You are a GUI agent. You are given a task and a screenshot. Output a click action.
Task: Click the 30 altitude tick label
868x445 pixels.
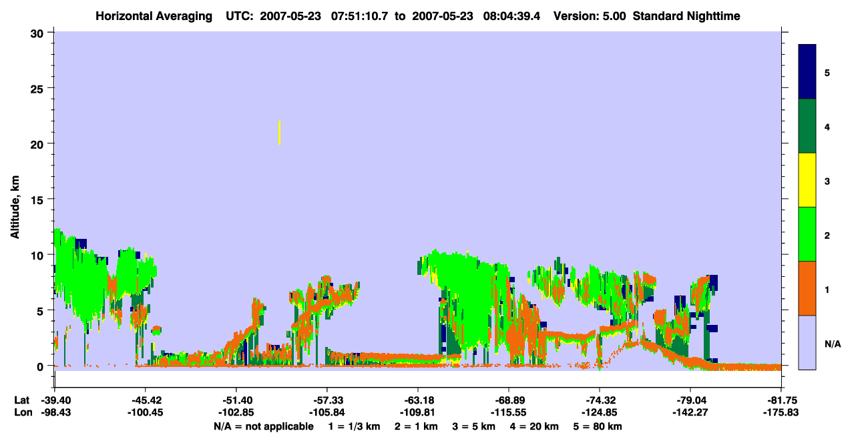click(38, 32)
